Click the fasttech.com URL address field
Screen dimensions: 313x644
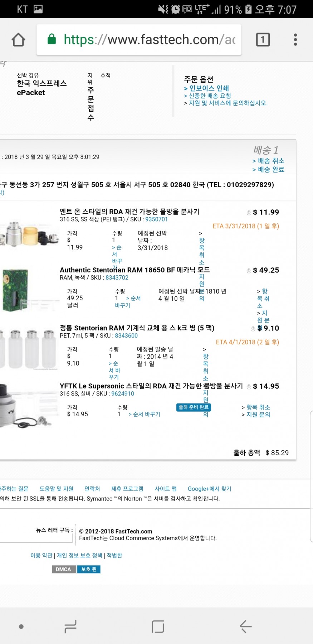tap(139, 40)
